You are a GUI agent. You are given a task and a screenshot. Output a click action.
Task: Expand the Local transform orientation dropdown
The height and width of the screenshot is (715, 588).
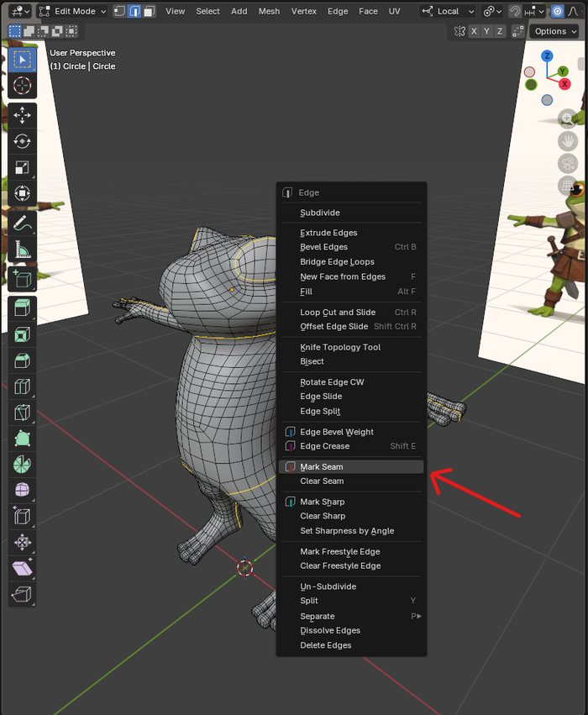pos(448,11)
